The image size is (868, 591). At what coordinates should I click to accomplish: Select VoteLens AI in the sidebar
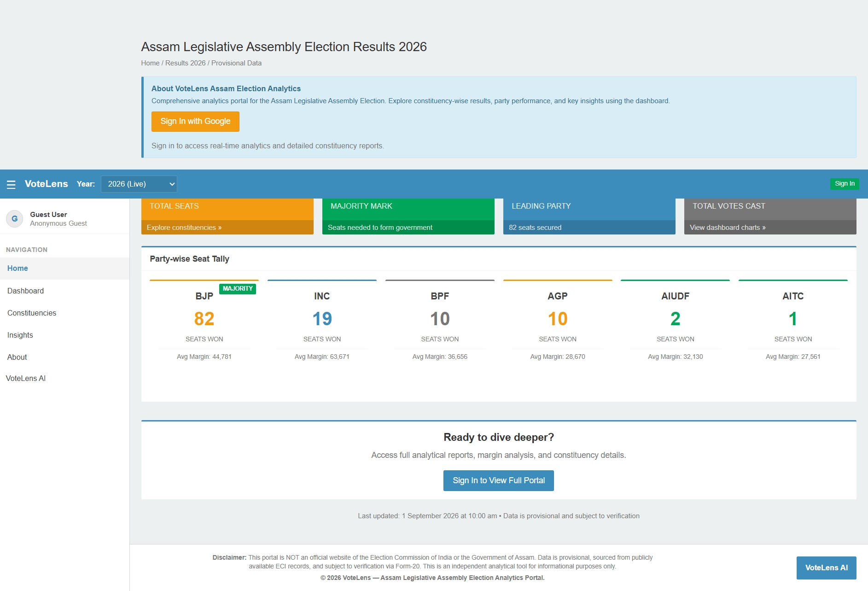click(26, 378)
